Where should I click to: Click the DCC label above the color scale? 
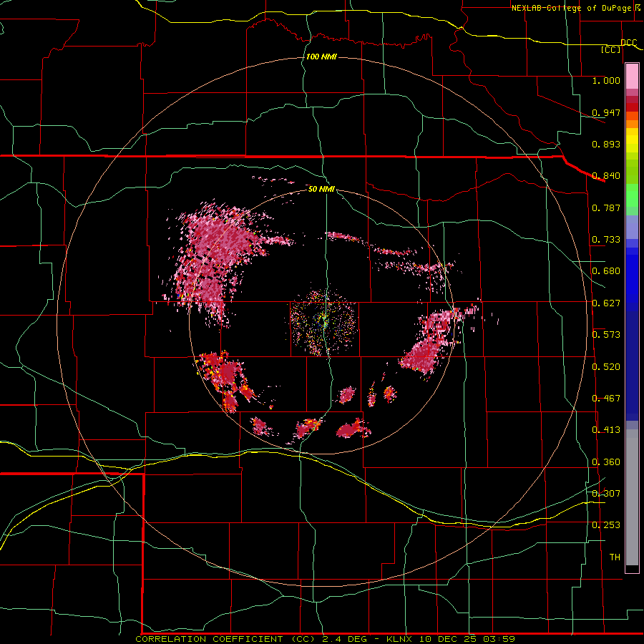[628, 43]
